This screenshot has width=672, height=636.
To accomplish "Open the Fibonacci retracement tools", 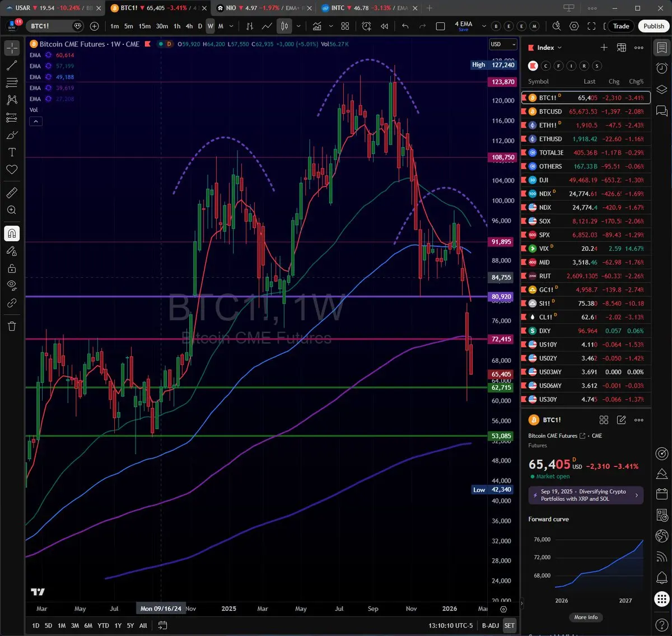I will (12, 83).
